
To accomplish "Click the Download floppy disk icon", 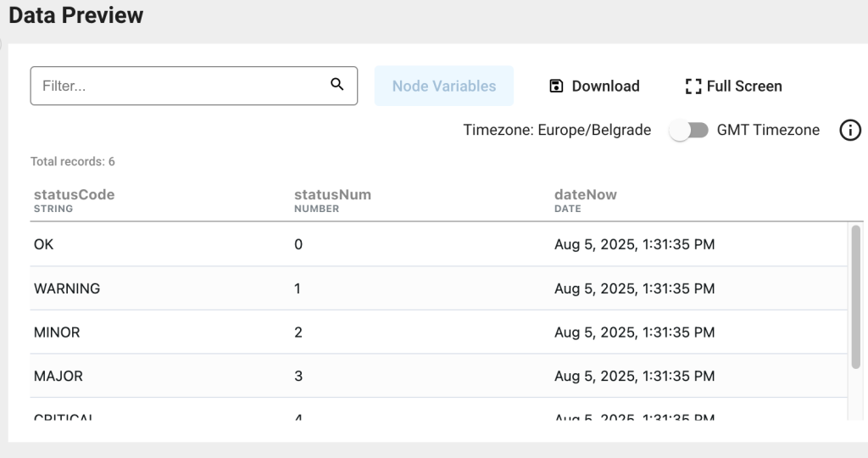I will click(556, 86).
